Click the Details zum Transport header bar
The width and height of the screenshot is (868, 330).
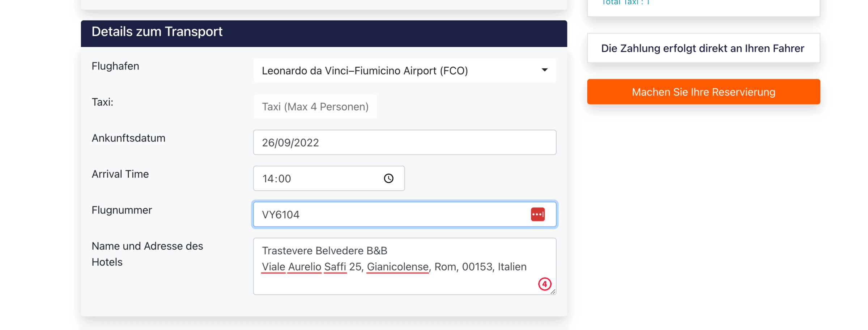tap(324, 33)
